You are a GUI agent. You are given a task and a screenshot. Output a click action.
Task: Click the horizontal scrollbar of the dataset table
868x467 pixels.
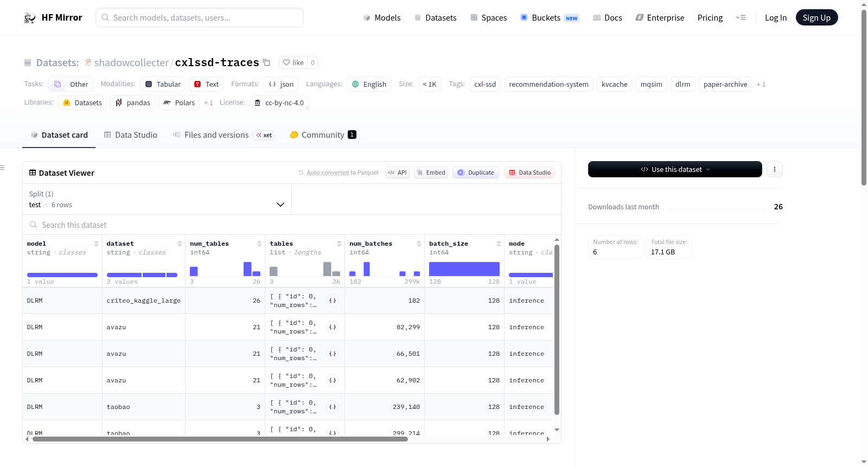pyautogui.click(x=220, y=439)
